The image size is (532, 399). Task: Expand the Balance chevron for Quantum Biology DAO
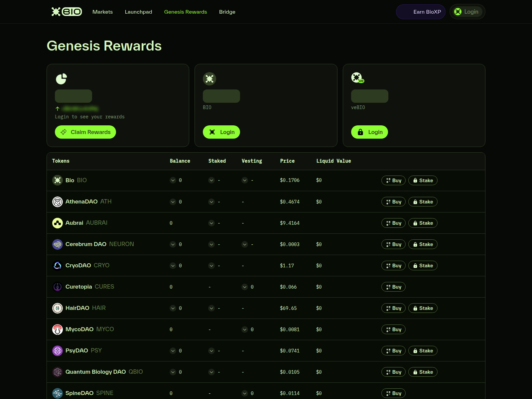[173, 372]
